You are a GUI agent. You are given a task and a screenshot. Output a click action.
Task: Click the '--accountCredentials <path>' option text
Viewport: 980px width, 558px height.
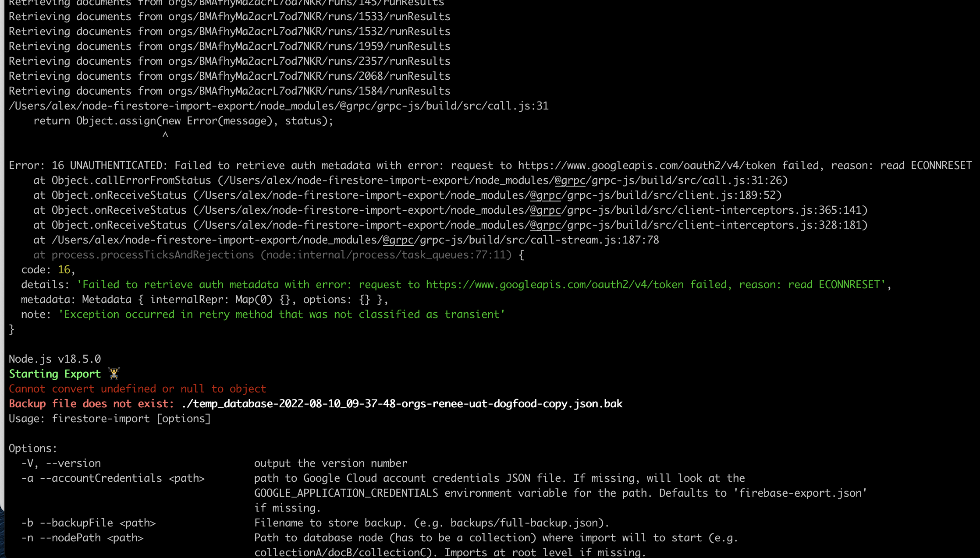(122, 478)
